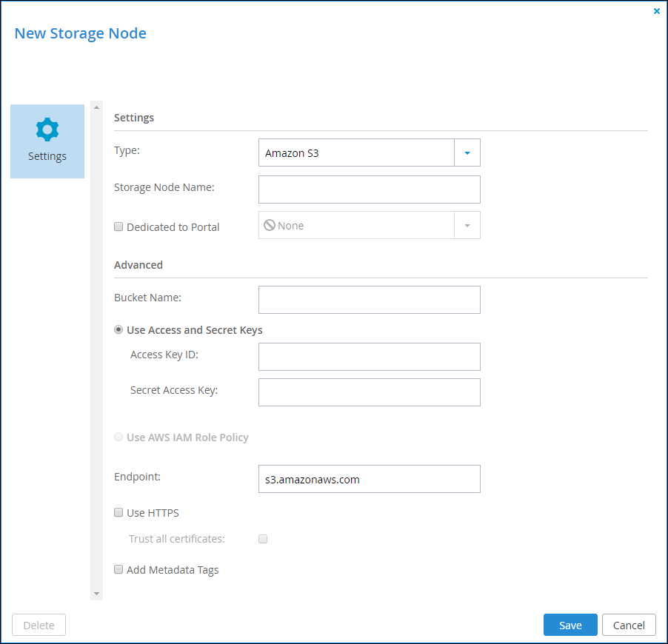Choose Use AWS IAM Role Policy
This screenshot has height=644, width=668.
click(x=118, y=437)
